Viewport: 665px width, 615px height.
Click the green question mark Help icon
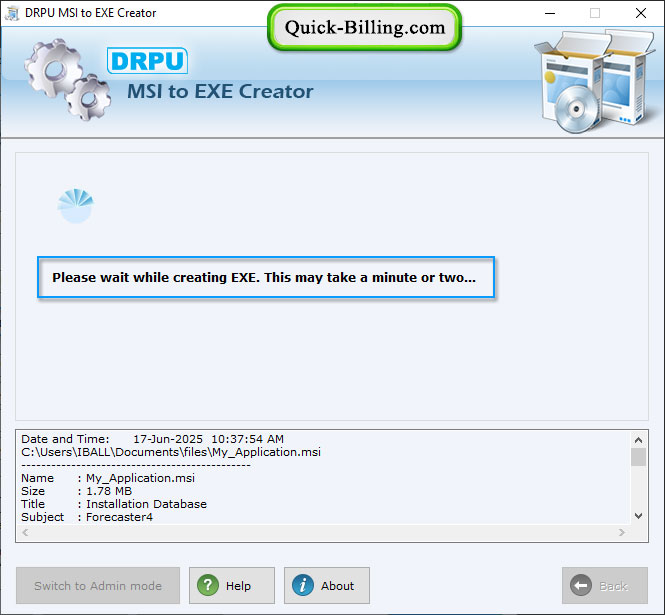208,585
